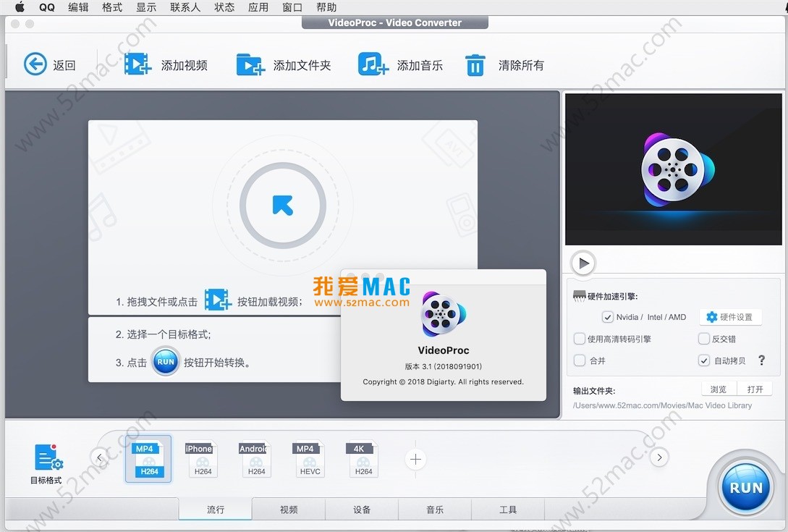Enable merge (合并) checkbox
The image size is (788, 532).
click(580, 360)
